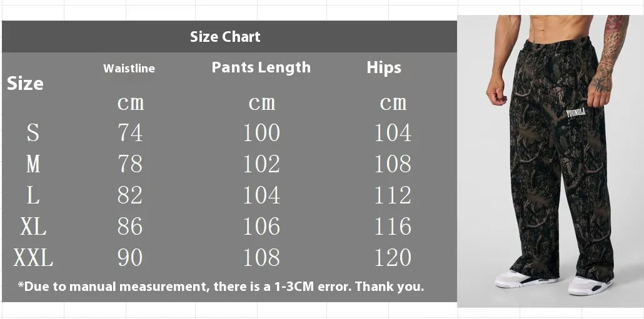Click waistline value 90 for size XXL
This screenshot has height=319, width=644.
pos(130,258)
